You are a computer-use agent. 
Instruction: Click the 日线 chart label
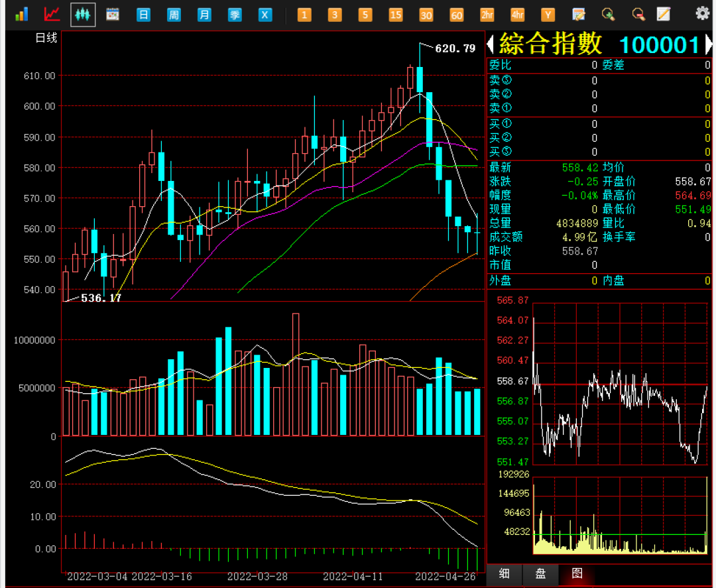[46, 38]
